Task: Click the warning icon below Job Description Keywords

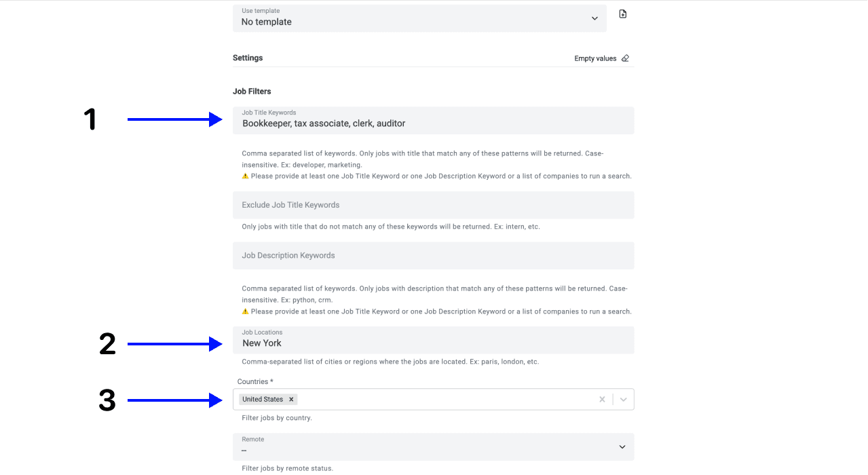Action: pos(245,311)
